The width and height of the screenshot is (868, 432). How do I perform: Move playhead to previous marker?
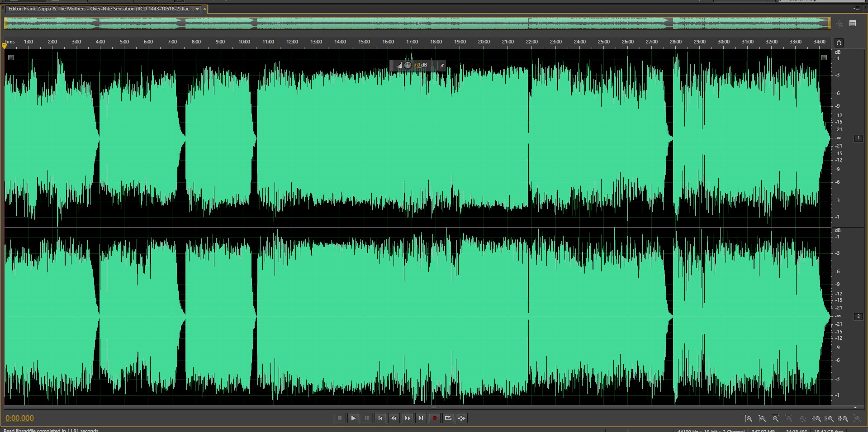(x=380, y=418)
